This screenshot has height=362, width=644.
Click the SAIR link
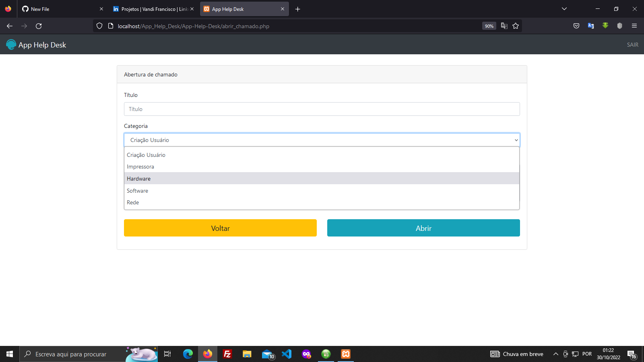(632, 45)
